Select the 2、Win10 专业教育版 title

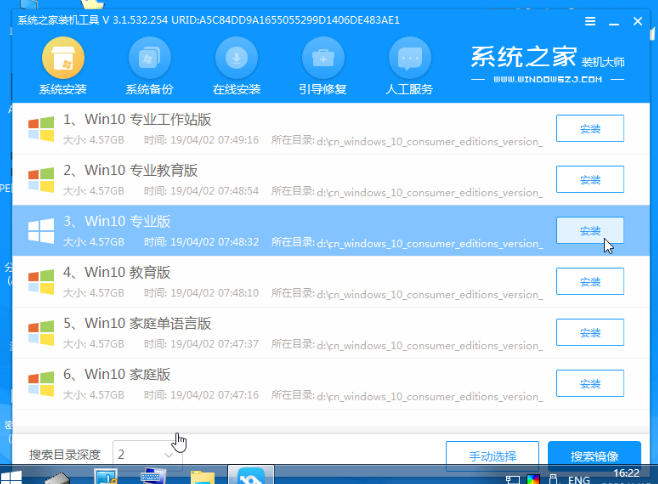130,170
